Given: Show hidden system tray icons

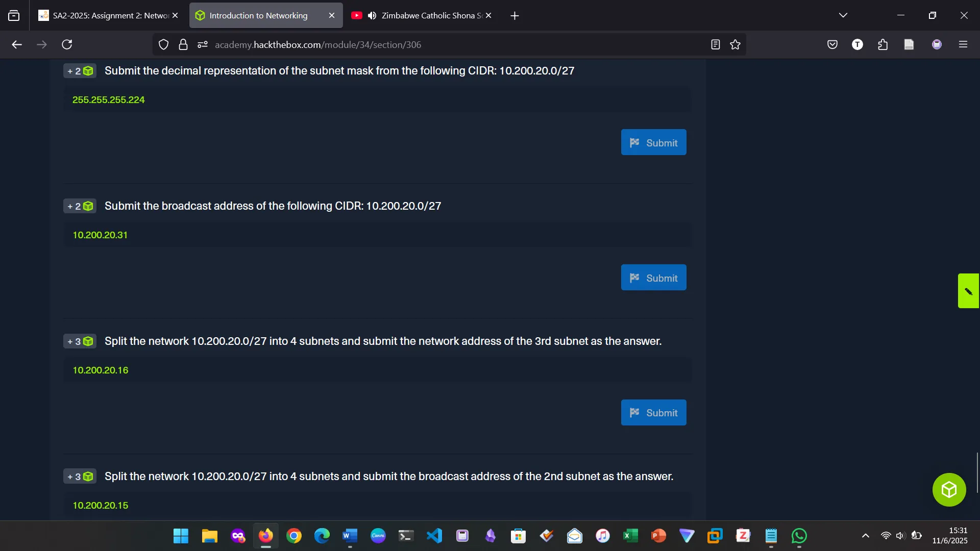Looking at the screenshot, I should click(865, 536).
